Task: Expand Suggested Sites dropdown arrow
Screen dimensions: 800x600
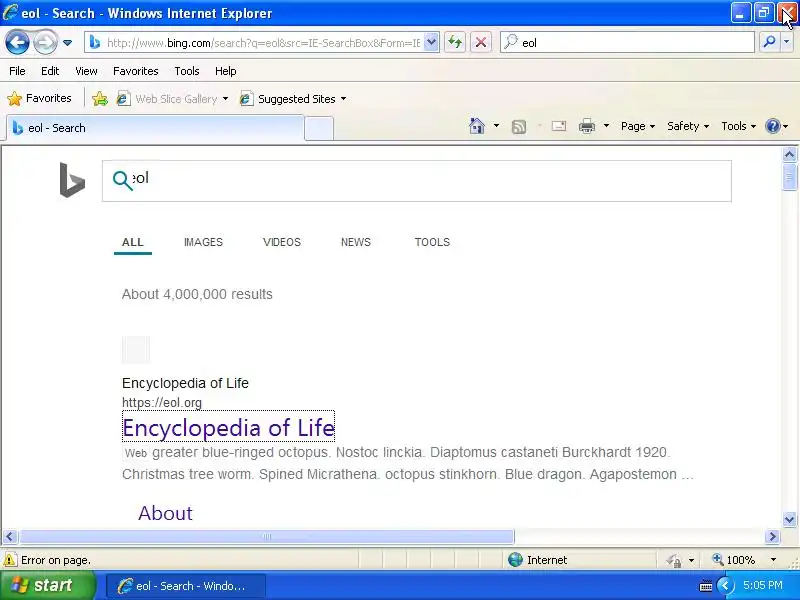Action: click(x=343, y=98)
